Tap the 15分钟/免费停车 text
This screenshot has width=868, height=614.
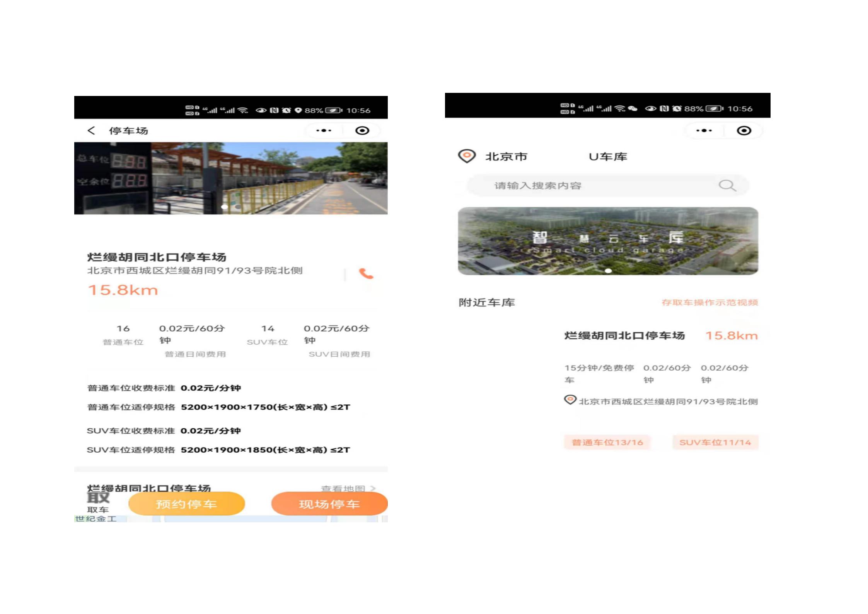[599, 374]
